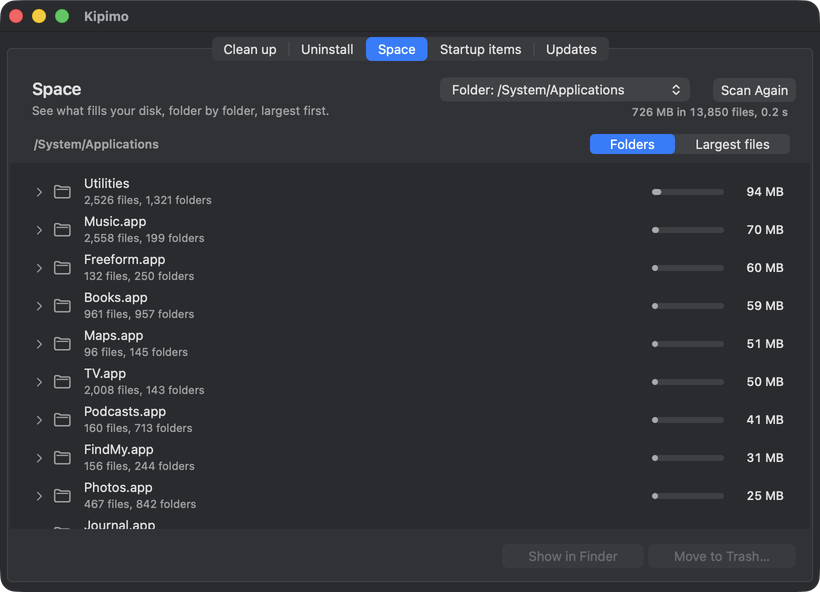Click the FindMy.app folder icon
The height and width of the screenshot is (592, 820).
[x=62, y=458]
